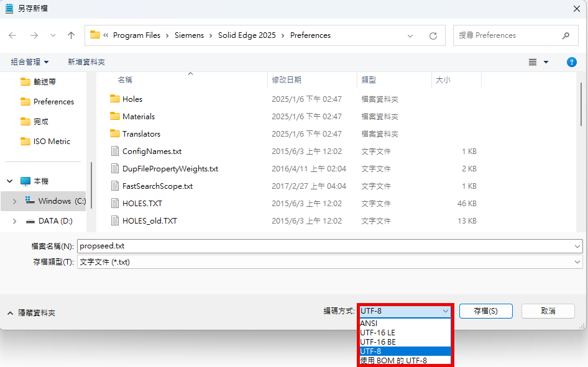Select ANSI encoding option
The height and width of the screenshot is (367, 588).
click(x=369, y=324)
